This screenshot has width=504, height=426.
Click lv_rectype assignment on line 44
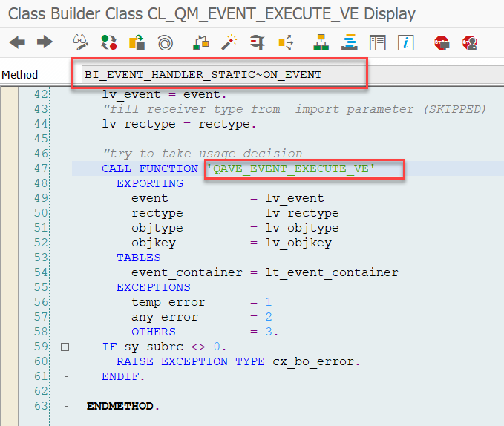click(x=179, y=124)
